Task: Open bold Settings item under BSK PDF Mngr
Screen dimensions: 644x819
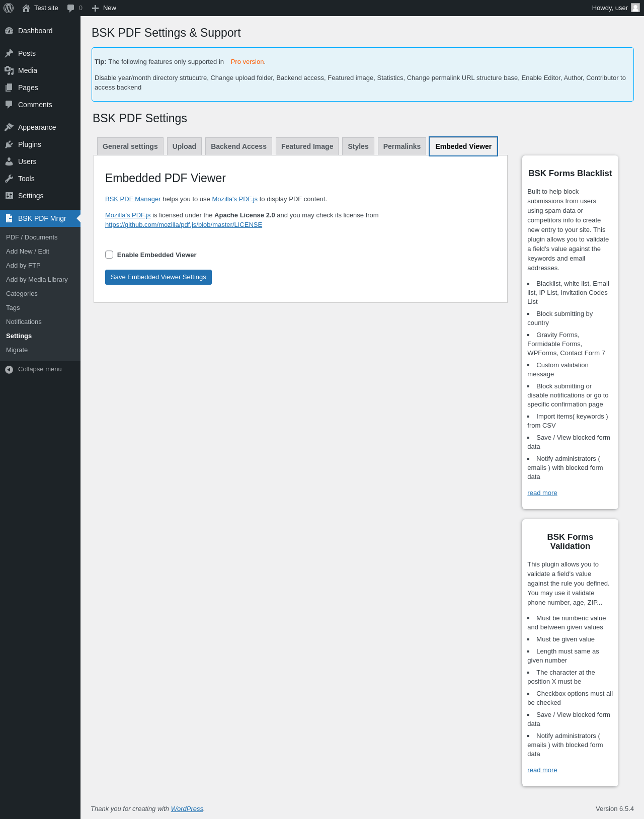Action: click(x=40, y=336)
